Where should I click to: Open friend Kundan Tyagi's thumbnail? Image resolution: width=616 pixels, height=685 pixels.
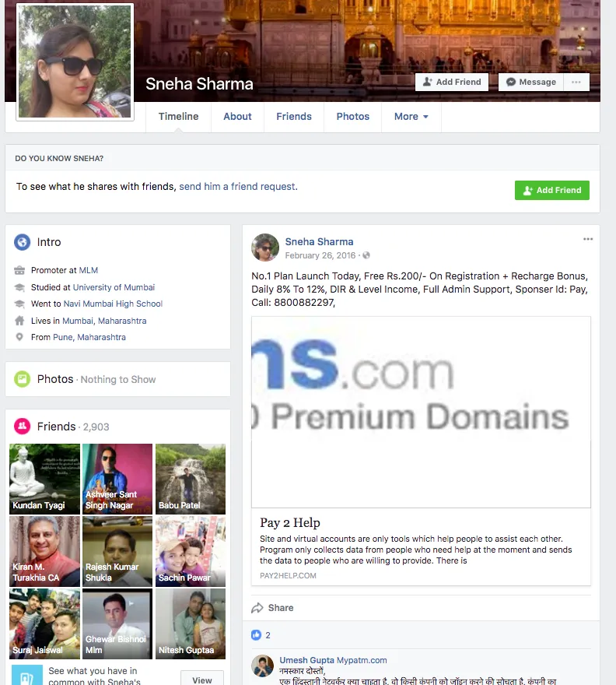click(45, 479)
